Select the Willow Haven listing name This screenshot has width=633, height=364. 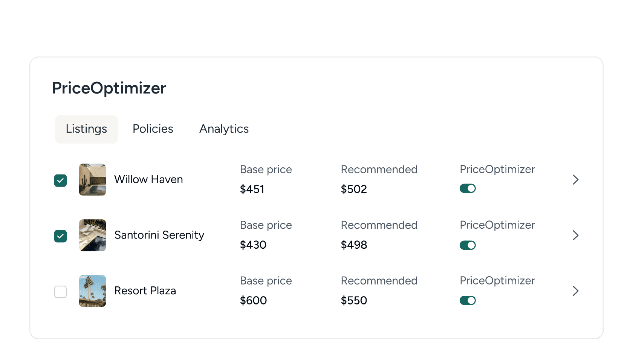coord(148,179)
